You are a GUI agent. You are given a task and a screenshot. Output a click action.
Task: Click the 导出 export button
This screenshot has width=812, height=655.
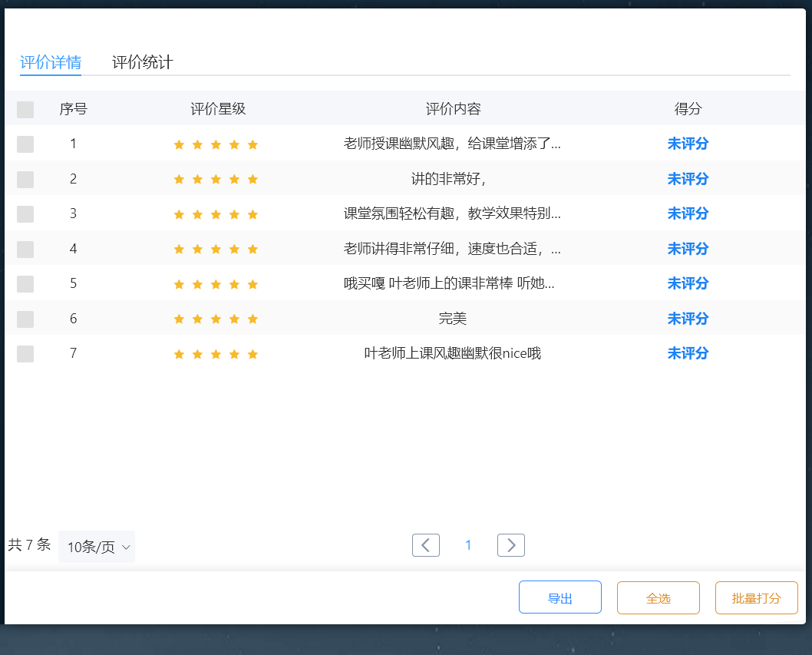tap(560, 597)
